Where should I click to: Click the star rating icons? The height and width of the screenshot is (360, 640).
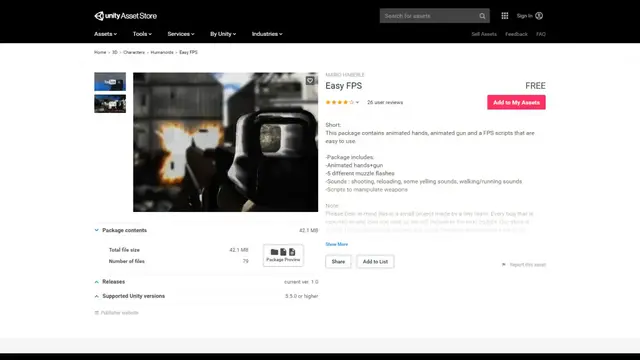point(340,102)
